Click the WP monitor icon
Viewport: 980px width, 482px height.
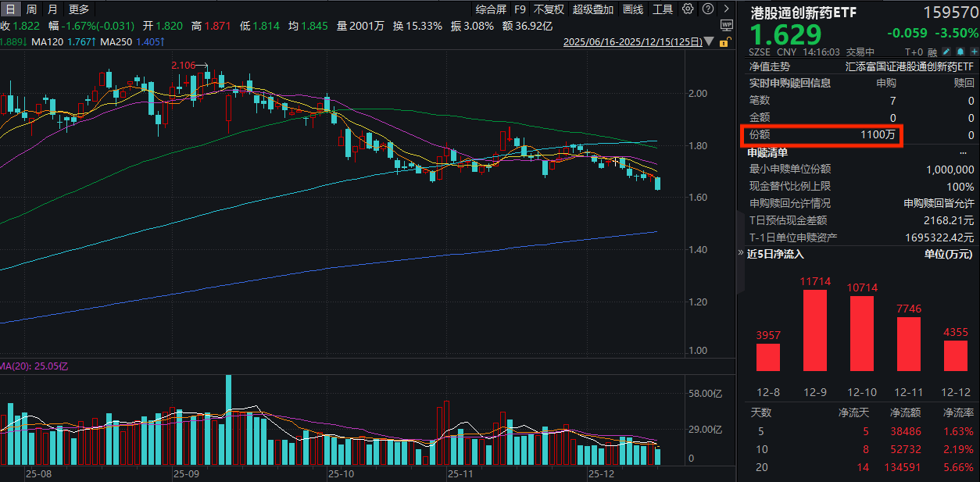point(726,25)
